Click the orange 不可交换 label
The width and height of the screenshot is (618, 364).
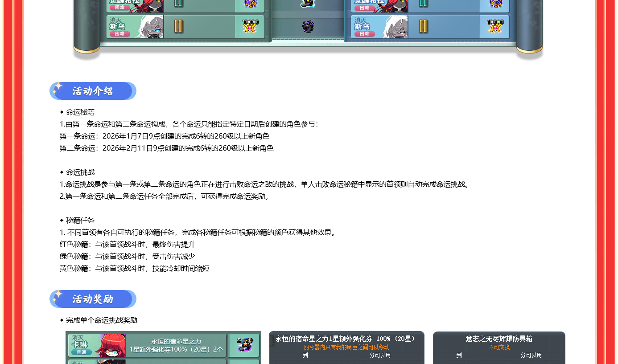point(499,347)
